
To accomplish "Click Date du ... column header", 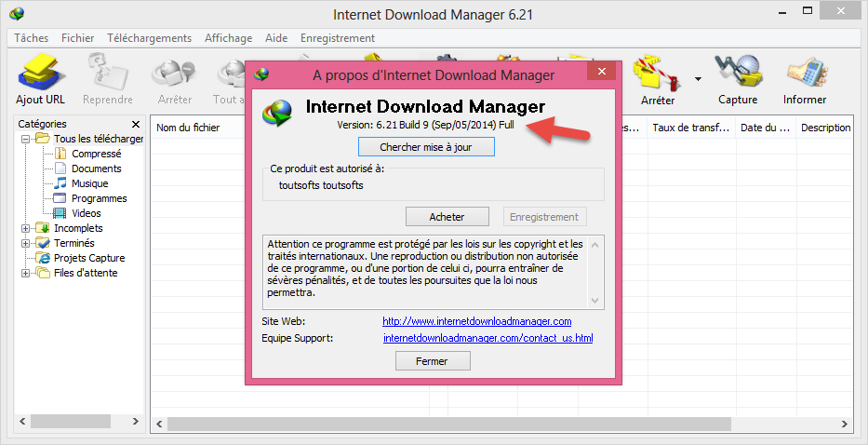I will (x=766, y=128).
